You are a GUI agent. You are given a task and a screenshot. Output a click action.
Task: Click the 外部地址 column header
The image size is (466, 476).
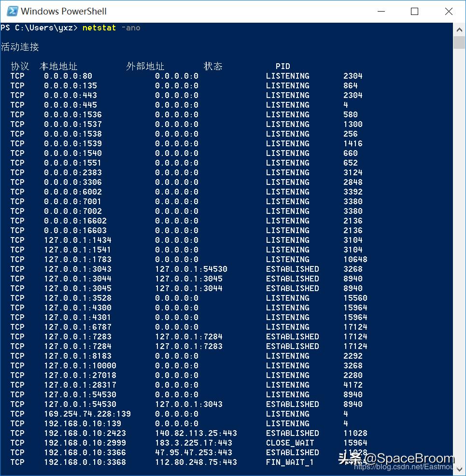[145, 66]
